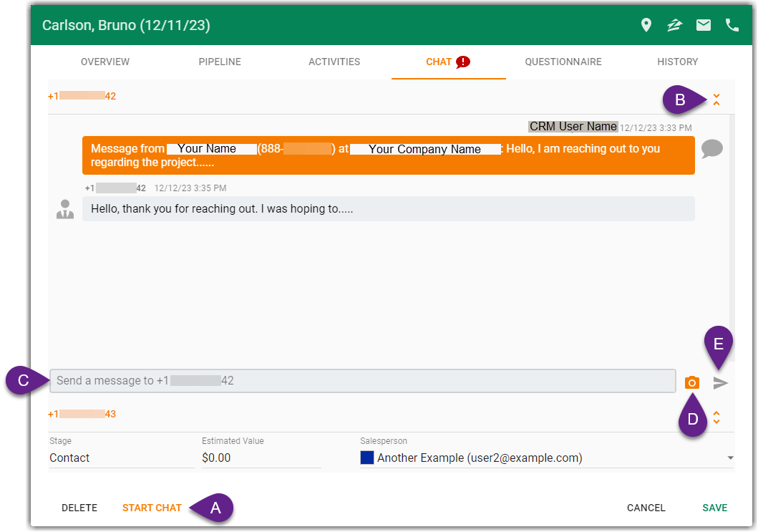
Task: Open the Salesperson dropdown
Action: click(x=730, y=458)
